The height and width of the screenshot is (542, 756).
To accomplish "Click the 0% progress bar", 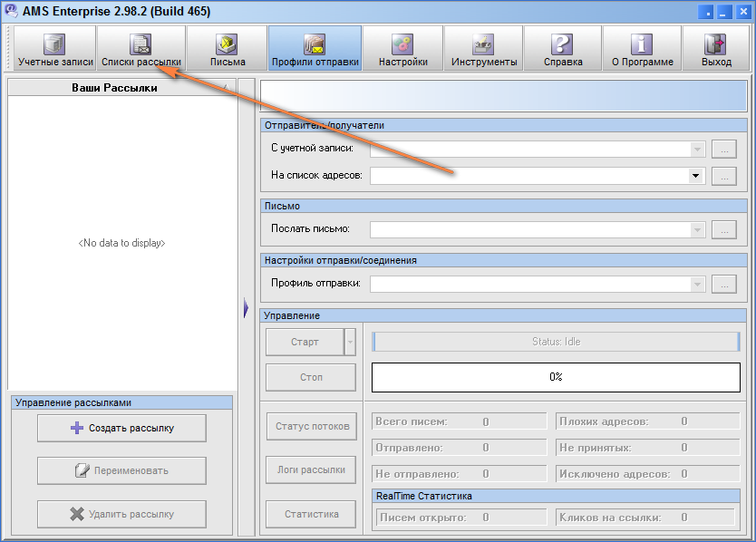I will [556, 377].
